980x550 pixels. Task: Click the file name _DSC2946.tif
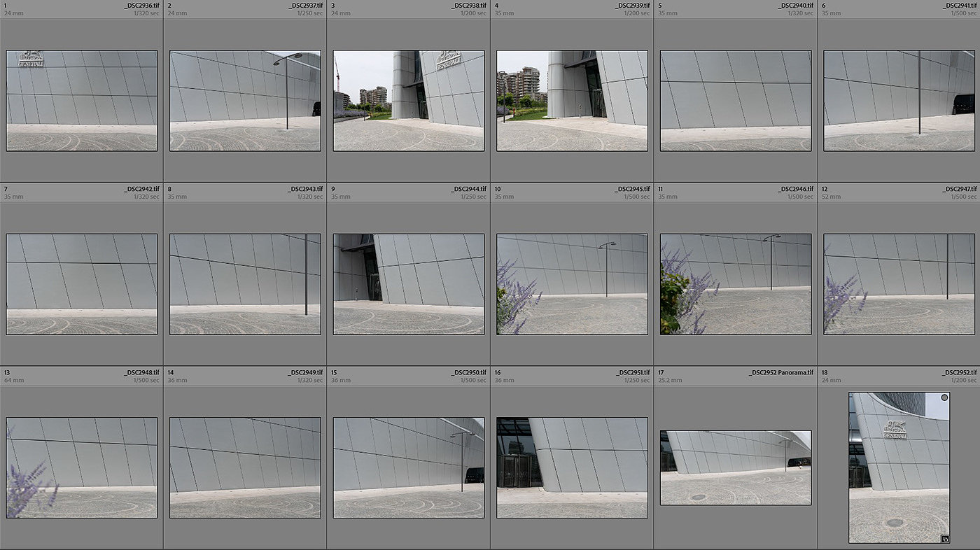(795, 189)
